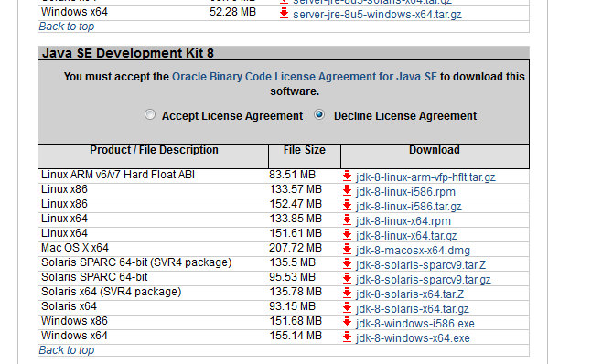This screenshot has height=364, width=602.
Task: Open server-jre-8u5-windows-x64.tar.gz link
Action: point(377,15)
